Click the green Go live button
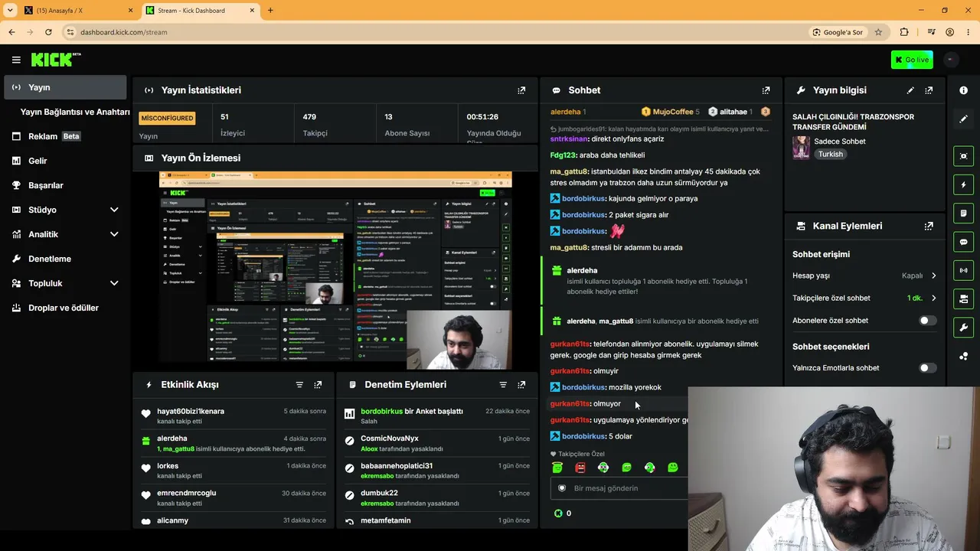This screenshot has height=551, width=980. (912, 60)
